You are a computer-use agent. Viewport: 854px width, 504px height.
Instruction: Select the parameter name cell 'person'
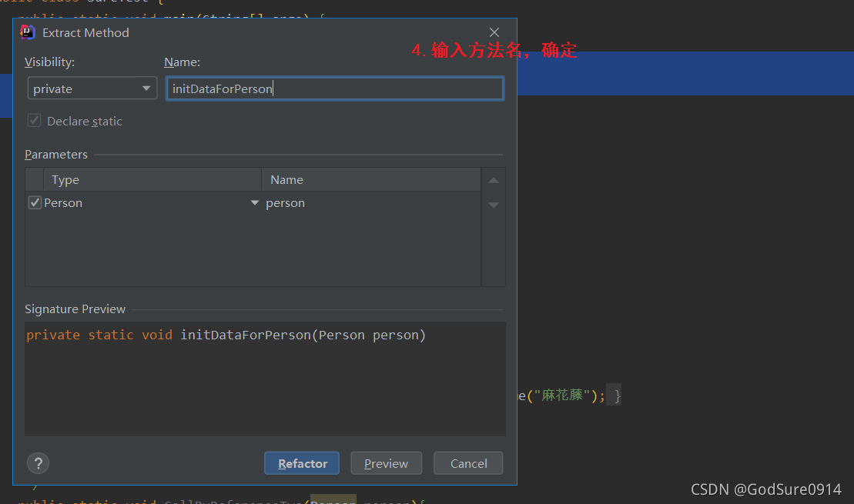click(371, 203)
